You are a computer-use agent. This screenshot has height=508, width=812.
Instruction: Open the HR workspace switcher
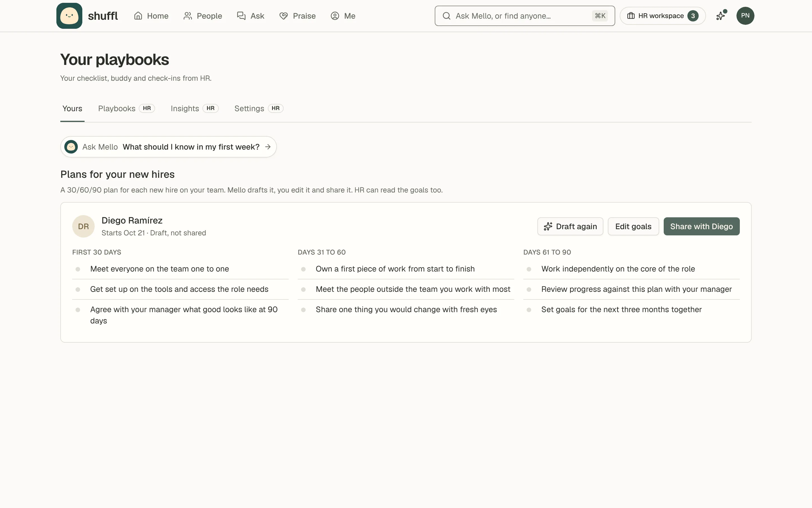click(x=662, y=16)
